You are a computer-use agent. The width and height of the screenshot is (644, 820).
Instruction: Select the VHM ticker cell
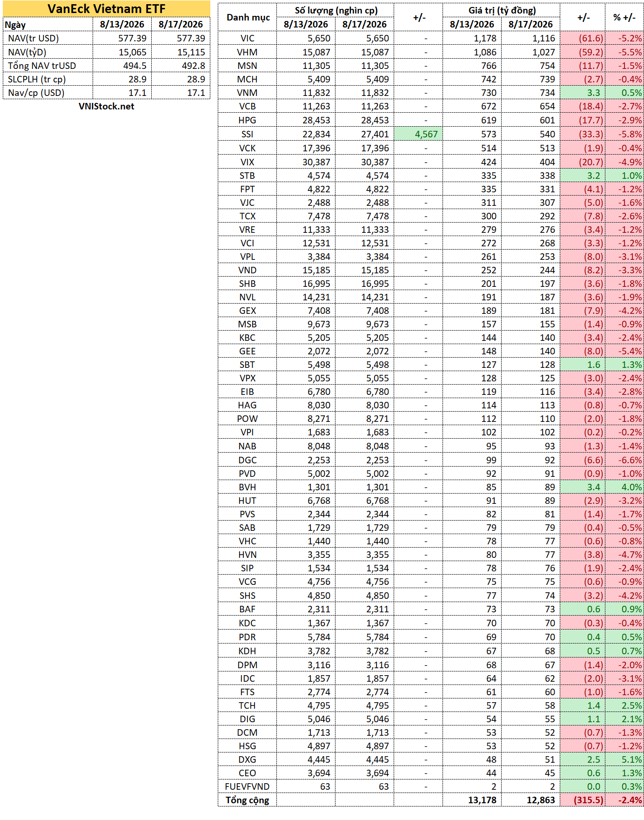[x=248, y=52]
